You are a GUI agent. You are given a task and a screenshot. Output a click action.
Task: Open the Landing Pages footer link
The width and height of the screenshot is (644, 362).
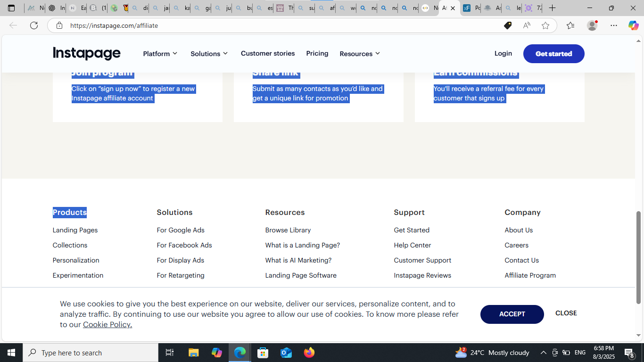pyautogui.click(x=75, y=230)
